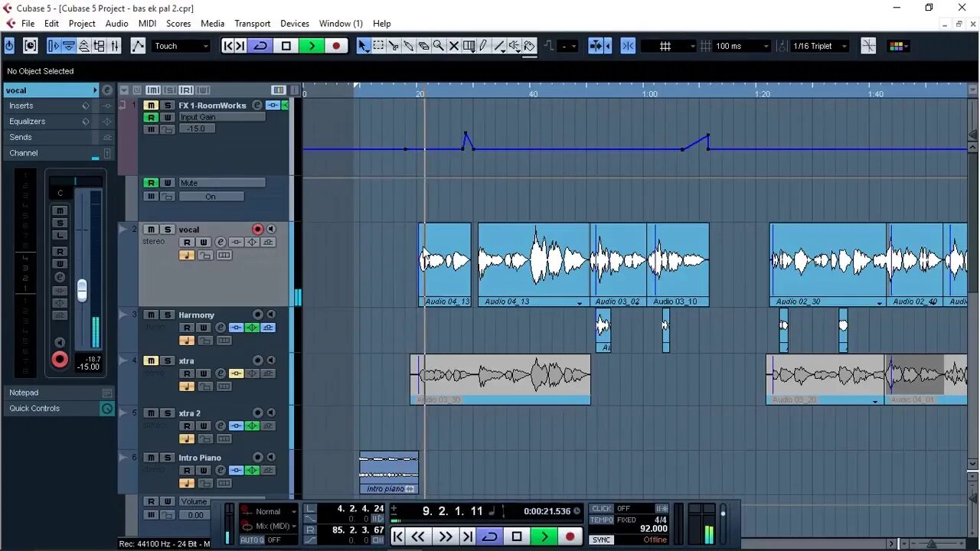Screen dimensions: 980x551
Task: Open the File menu
Action: coord(28,24)
